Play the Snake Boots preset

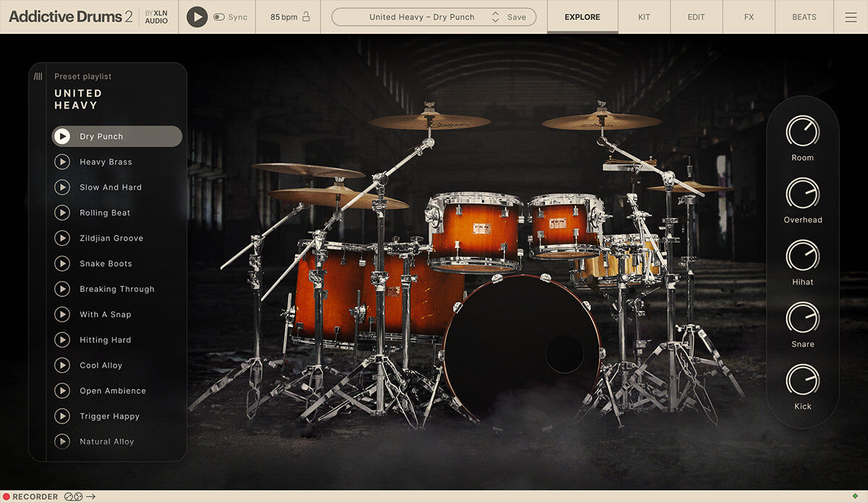click(x=62, y=264)
